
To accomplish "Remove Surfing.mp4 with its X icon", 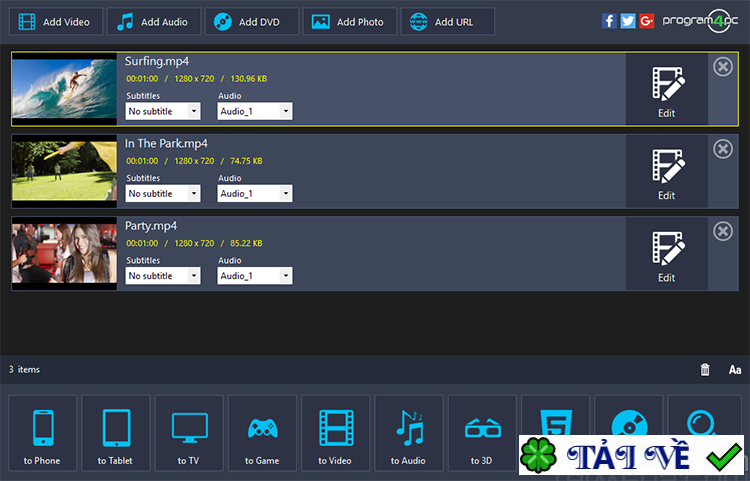I will point(723,67).
